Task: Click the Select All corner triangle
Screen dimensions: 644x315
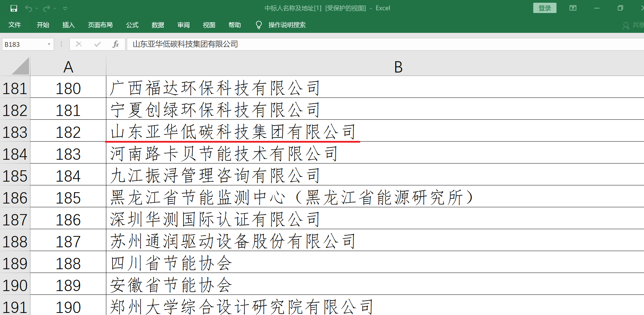Action: pos(21,66)
